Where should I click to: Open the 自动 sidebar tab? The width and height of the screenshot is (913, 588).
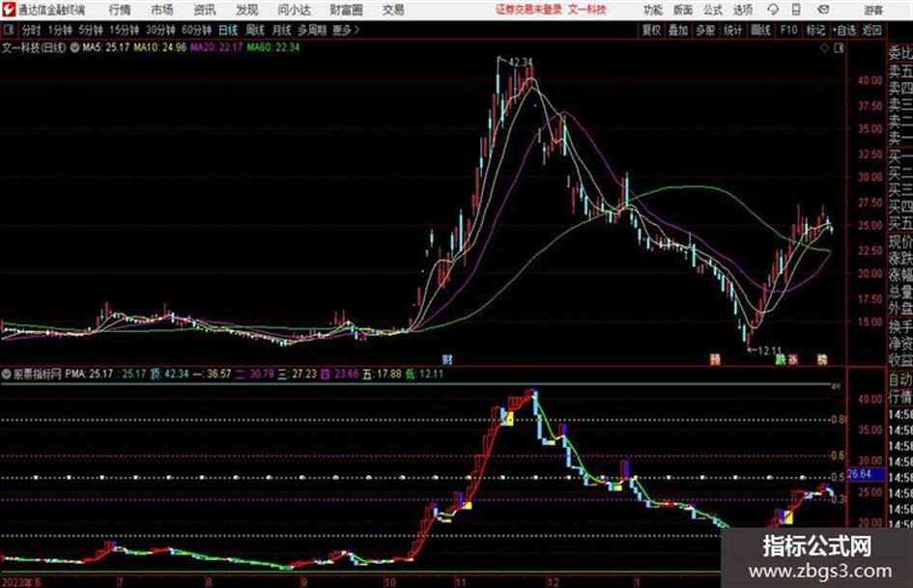pos(900,379)
